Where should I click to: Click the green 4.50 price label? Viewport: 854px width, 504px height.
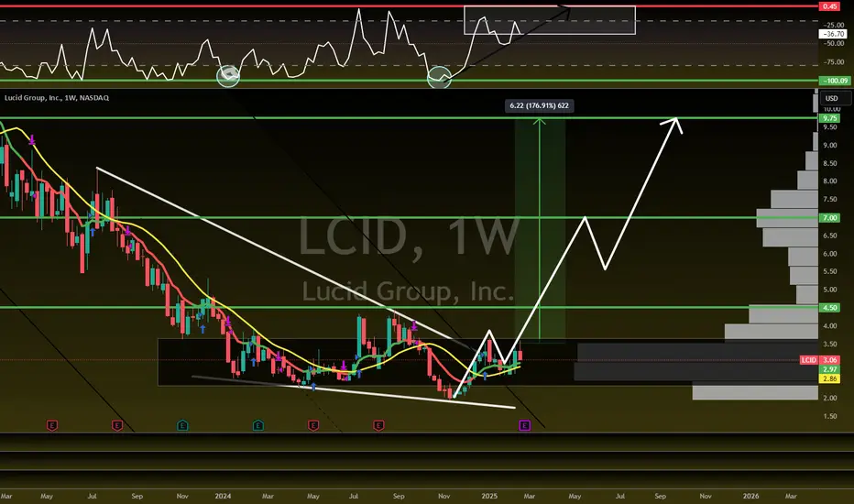(x=830, y=308)
